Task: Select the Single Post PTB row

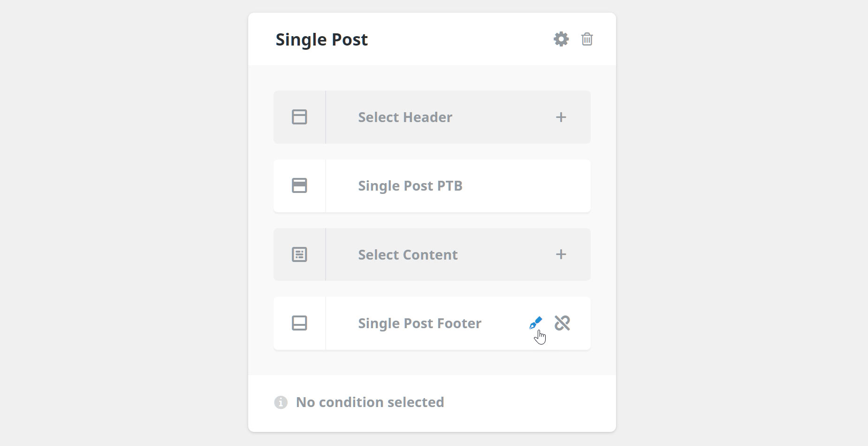Action: point(432,186)
